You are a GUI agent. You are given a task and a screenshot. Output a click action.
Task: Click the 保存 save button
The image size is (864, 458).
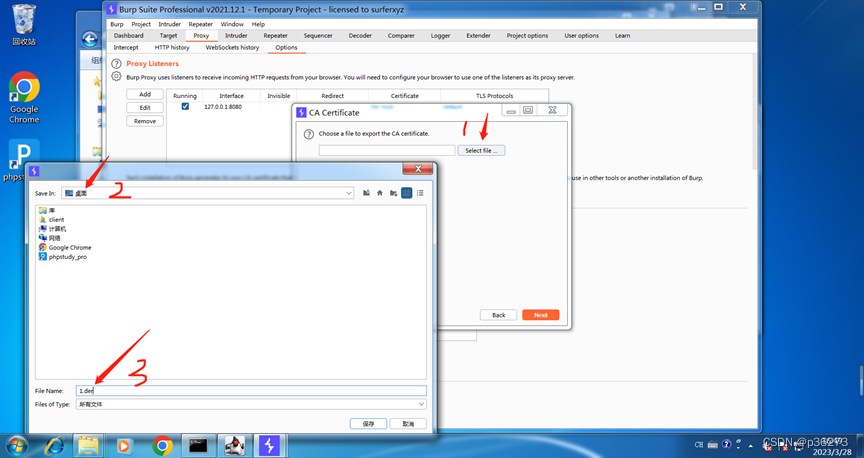point(368,424)
